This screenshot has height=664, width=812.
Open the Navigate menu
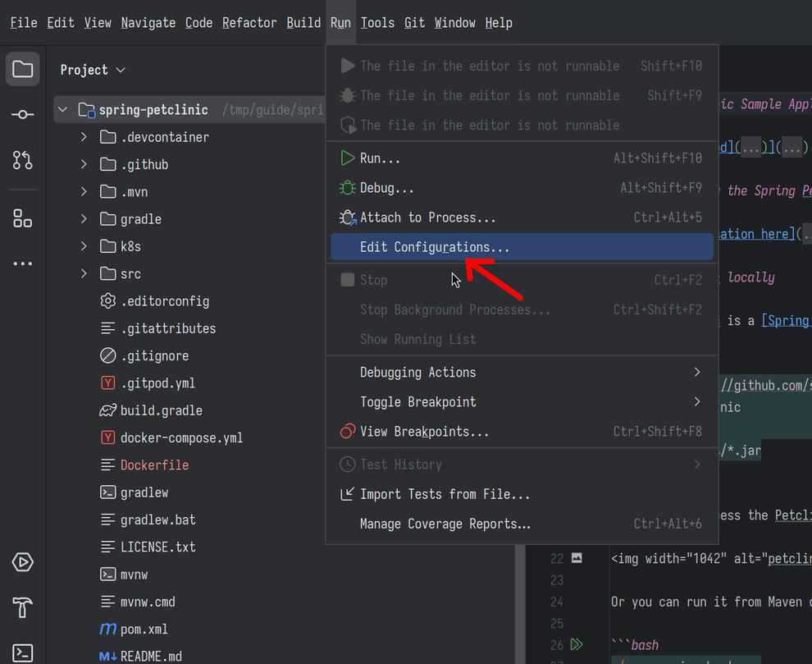click(148, 23)
